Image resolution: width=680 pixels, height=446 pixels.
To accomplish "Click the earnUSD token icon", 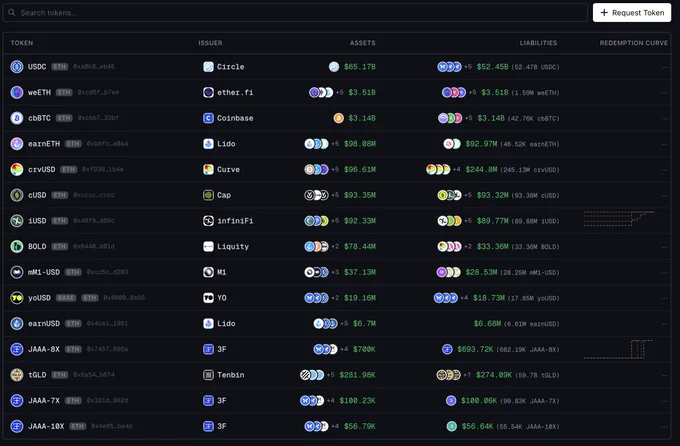I will click(x=17, y=323).
